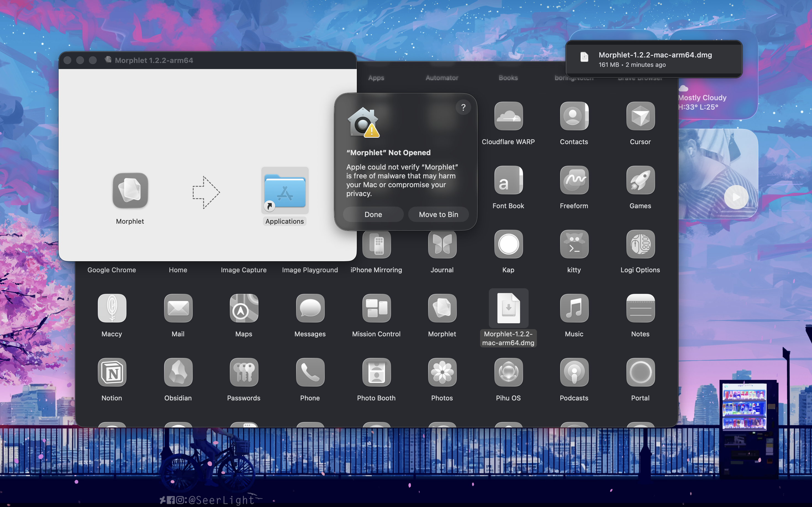Select the Applications folder shortcut in the DMG window
The height and width of the screenshot is (507, 812).
tap(285, 191)
